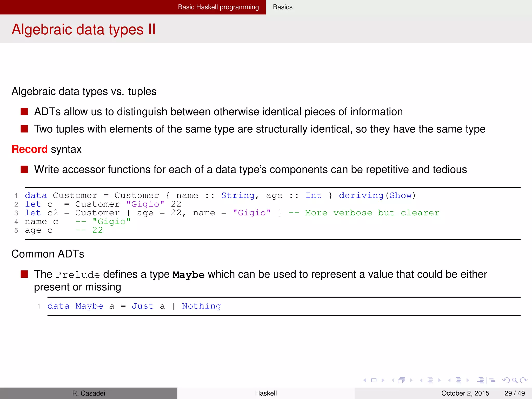Click next section arrow
The image size is (532, 399).
pyautogui.click(x=468, y=380)
